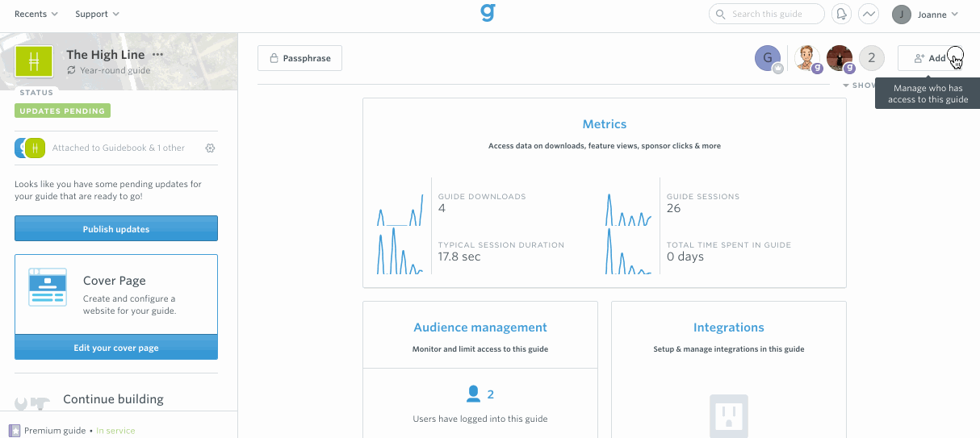The image size is (980, 438).
Task: Open the Joanne account menu
Action: coord(925,14)
